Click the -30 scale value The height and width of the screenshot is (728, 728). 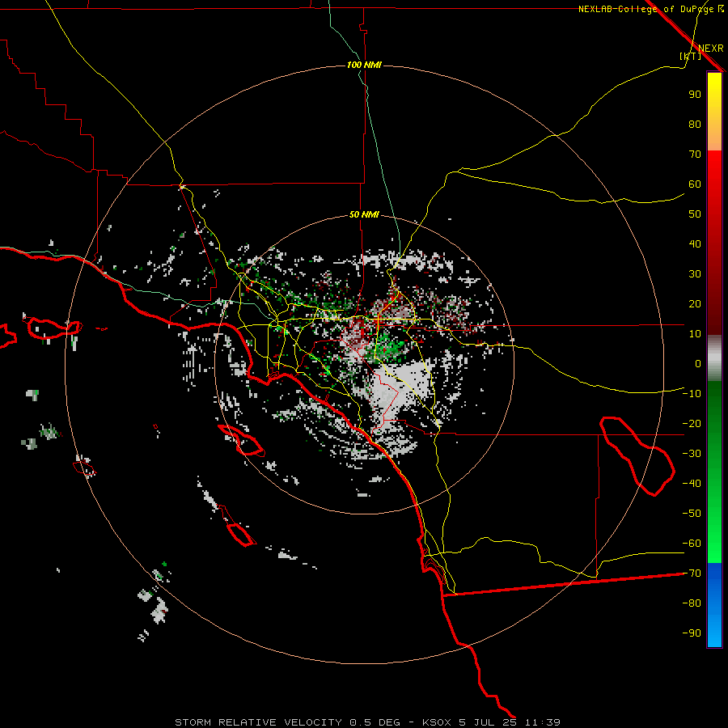point(692,454)
